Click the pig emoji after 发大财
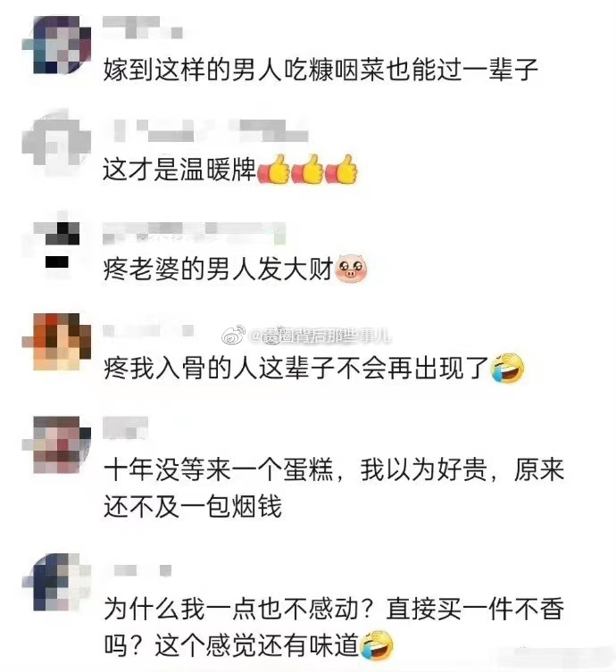The width and height of the screenshot is (616, 672). click(x=352, y=269)
